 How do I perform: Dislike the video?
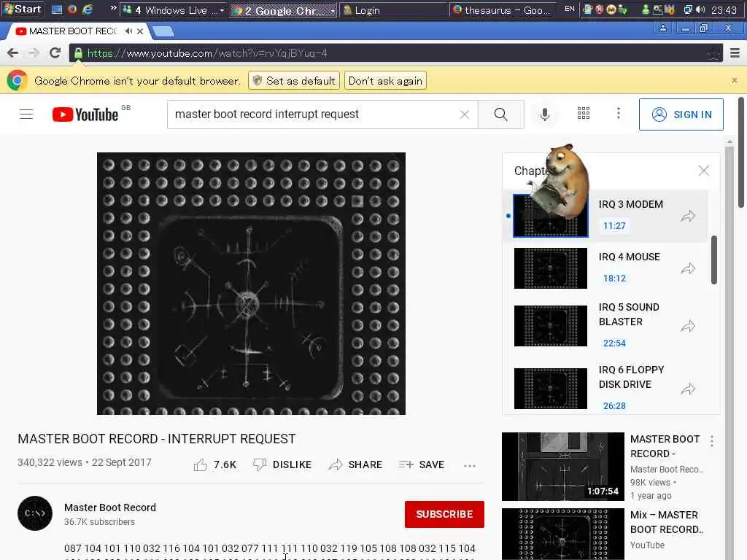pos(282,464)
